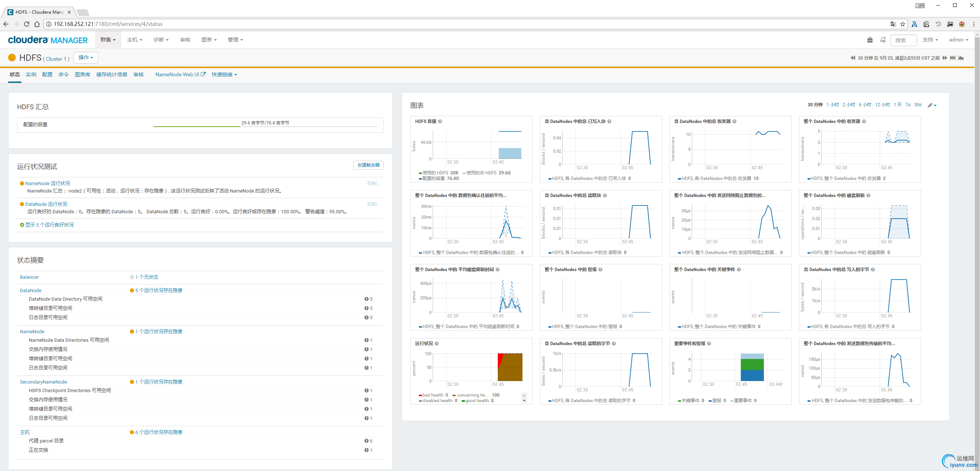Click help icon beside 运行状况 chart title
Viewport: 980px width, 471px height.
437,344
